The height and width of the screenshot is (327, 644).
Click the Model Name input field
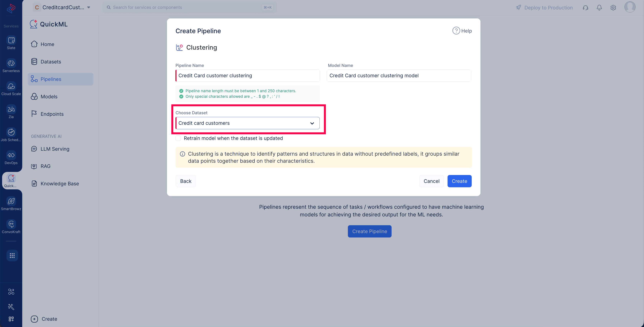click(x=398, y=76)
